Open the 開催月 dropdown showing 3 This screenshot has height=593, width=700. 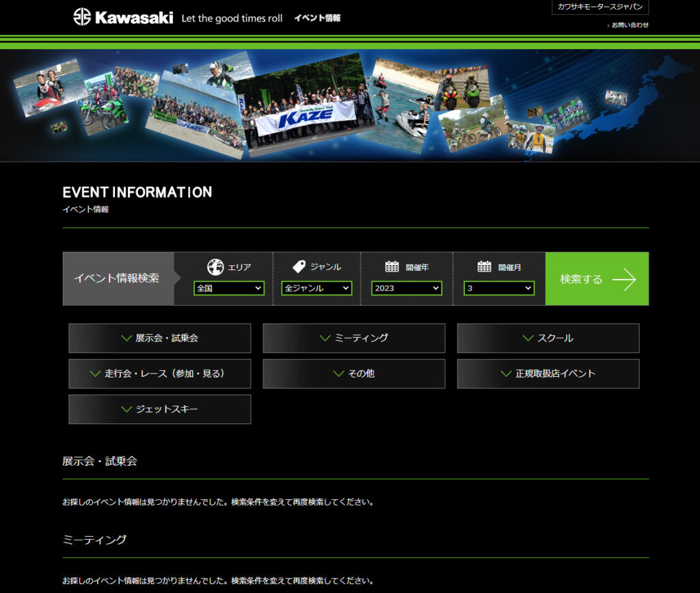pos(499,289)
